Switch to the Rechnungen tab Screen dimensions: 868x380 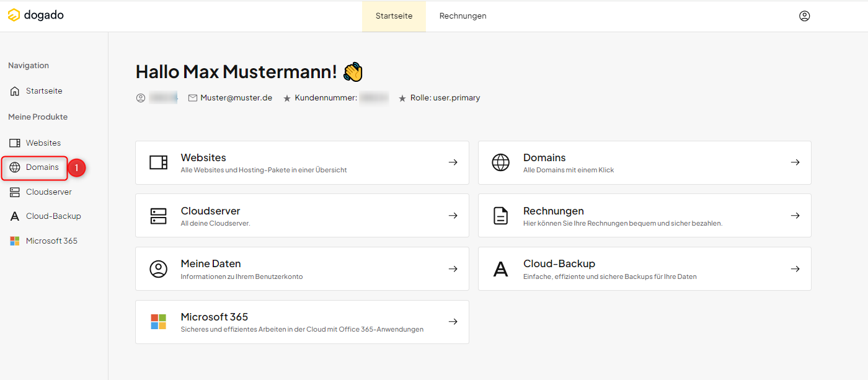click(x=463, y=15)
